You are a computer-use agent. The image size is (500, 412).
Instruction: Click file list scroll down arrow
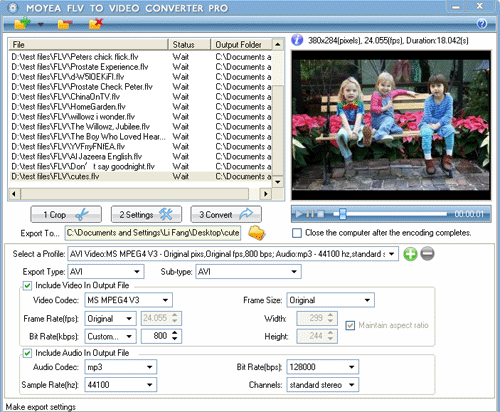coord(278,182)
